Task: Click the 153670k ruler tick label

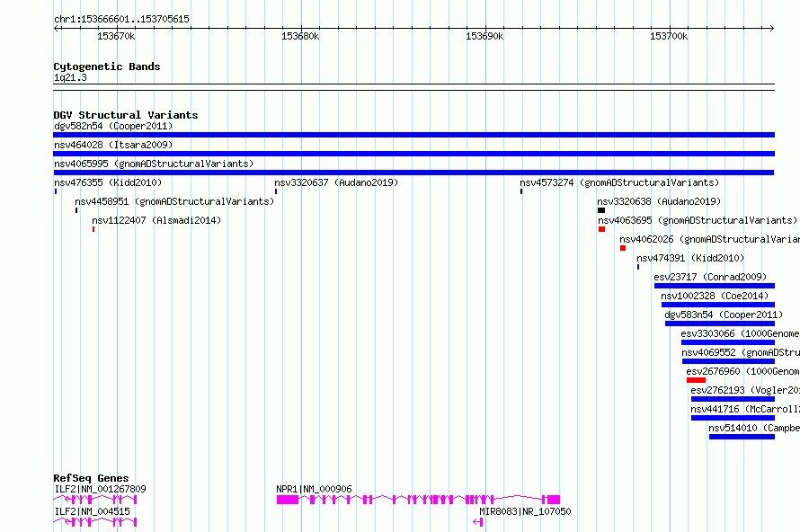Action: [116, 36]
